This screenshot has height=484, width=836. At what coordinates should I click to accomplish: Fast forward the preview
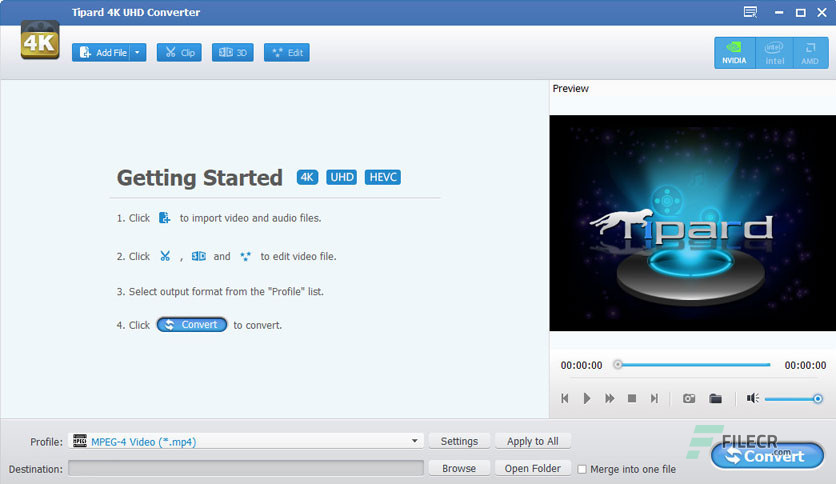tap(609, 398)
